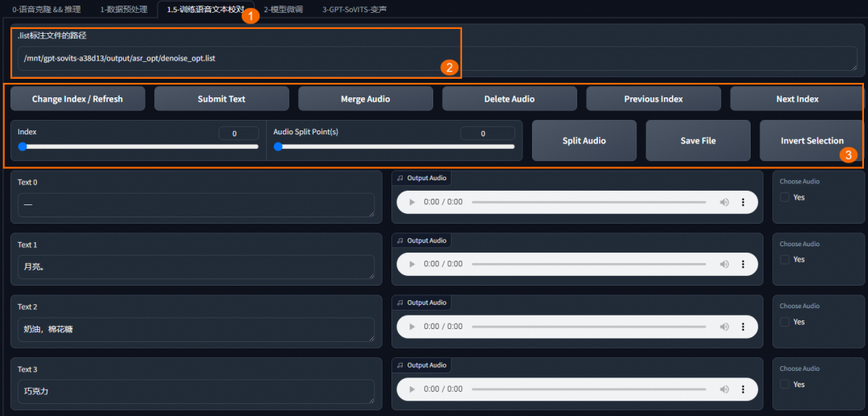This screenshot has height=416, width=868.
Task: Click the Change Index / Refresh button
Action: pos(77,99)
